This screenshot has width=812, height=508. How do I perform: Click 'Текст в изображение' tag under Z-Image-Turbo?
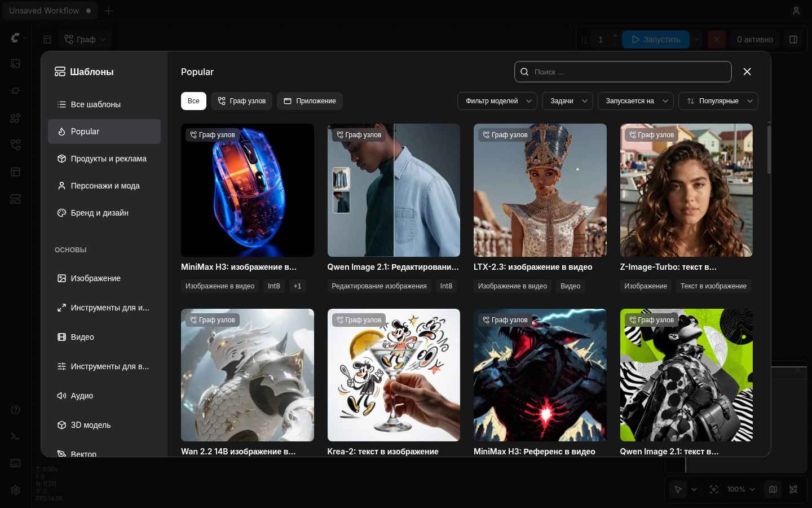click(x=713, y=286)
